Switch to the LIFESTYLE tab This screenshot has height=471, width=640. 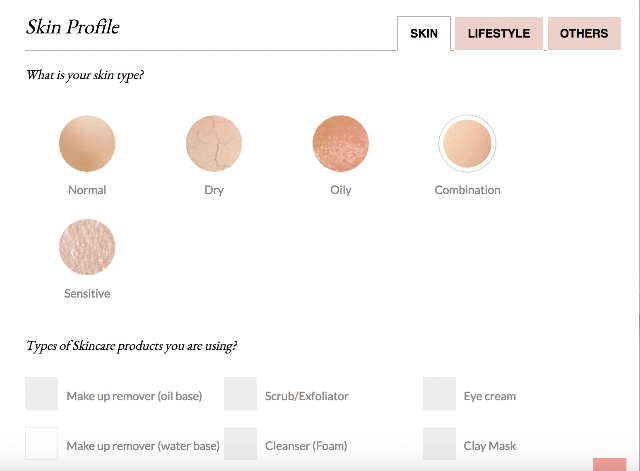499,33
